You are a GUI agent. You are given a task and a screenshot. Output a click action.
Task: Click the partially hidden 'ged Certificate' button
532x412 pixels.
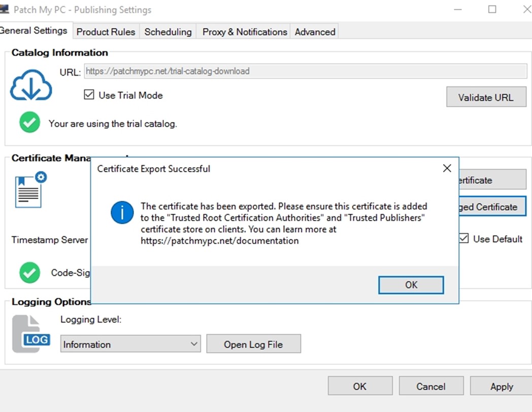click(x=492, y=207)
